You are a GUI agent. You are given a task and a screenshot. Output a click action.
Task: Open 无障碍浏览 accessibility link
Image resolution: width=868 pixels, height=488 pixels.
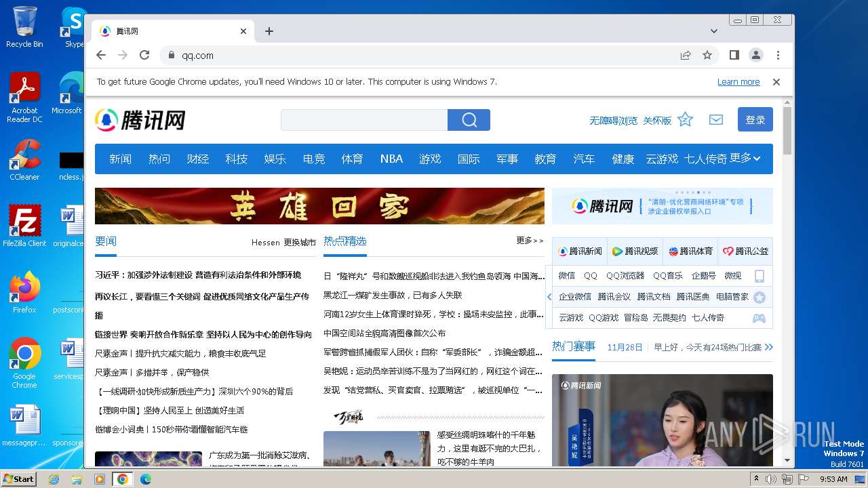(613, 121)
